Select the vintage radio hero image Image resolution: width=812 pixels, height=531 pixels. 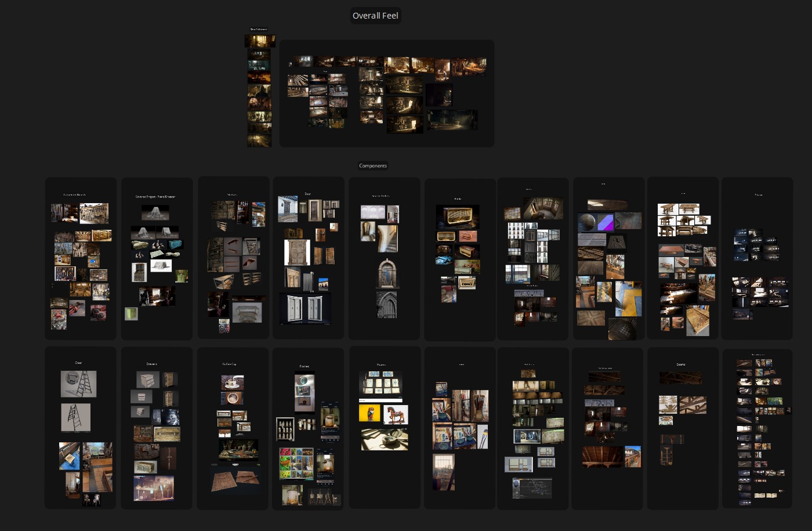click(458, 216)
